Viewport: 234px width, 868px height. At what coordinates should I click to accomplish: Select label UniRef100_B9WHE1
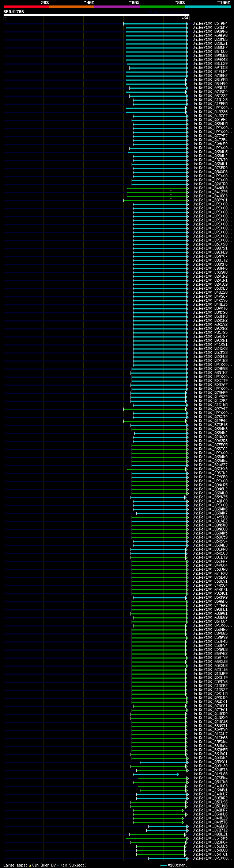click(210, 610)
